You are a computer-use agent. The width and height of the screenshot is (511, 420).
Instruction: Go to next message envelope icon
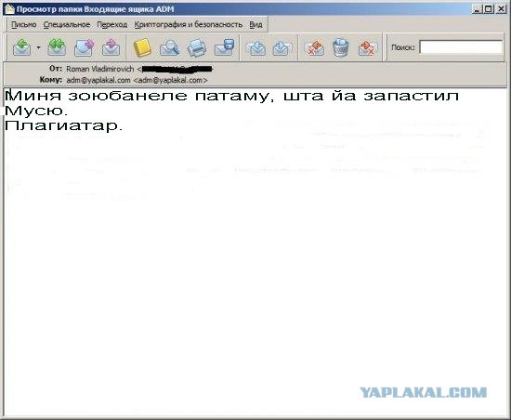click(282, 48)
